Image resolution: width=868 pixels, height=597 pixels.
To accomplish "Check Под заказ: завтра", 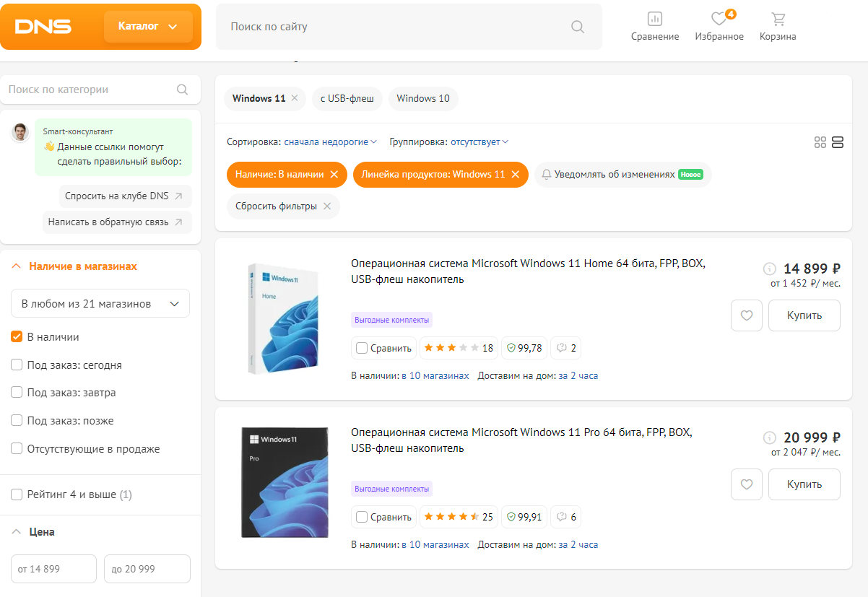I will [x=17, y=393].
